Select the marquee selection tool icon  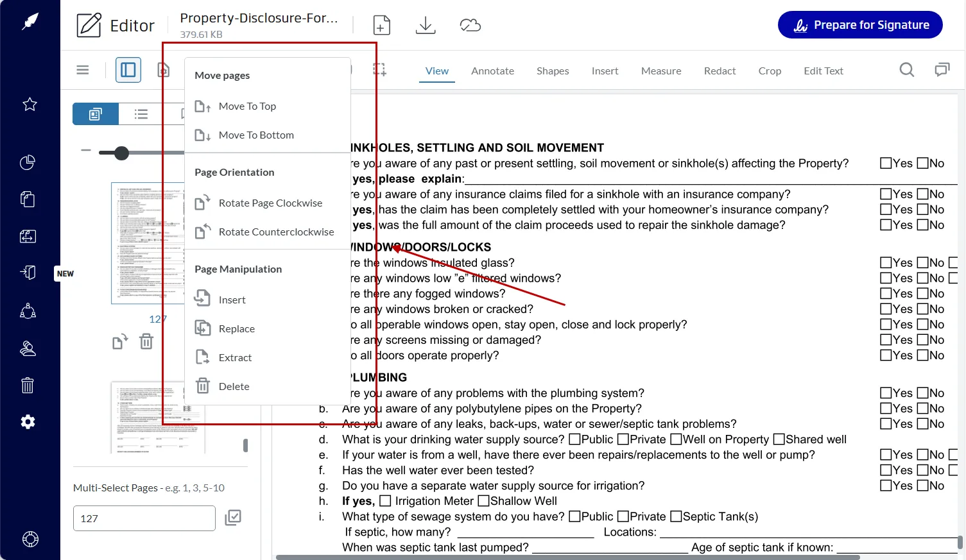click(380, 70)
